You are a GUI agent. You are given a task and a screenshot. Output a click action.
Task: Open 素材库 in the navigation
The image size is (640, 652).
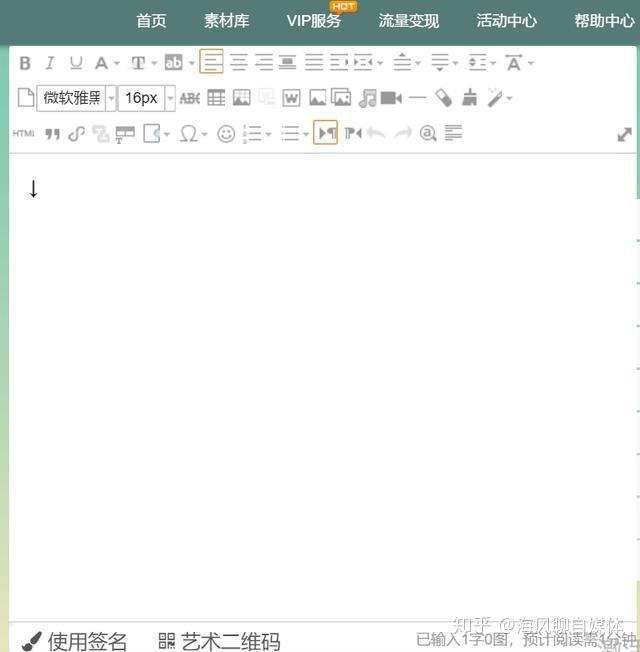point(227,21)
